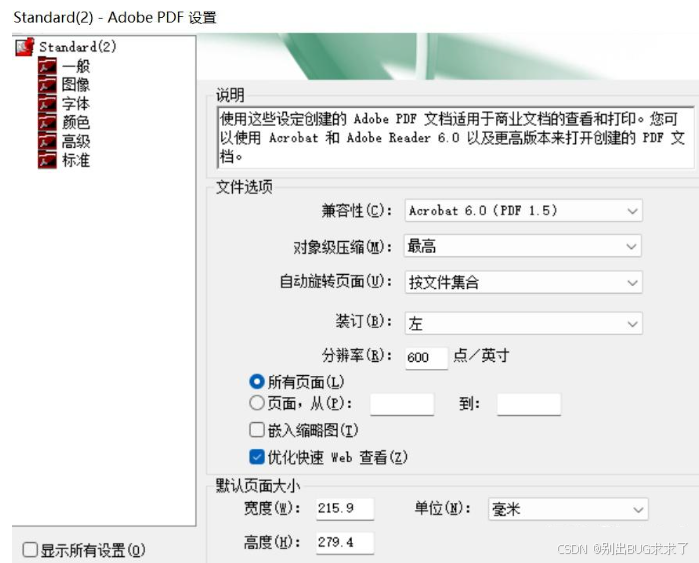Click the 默认页面大小 group heading

pyautogui.click(x=258, y=485)
